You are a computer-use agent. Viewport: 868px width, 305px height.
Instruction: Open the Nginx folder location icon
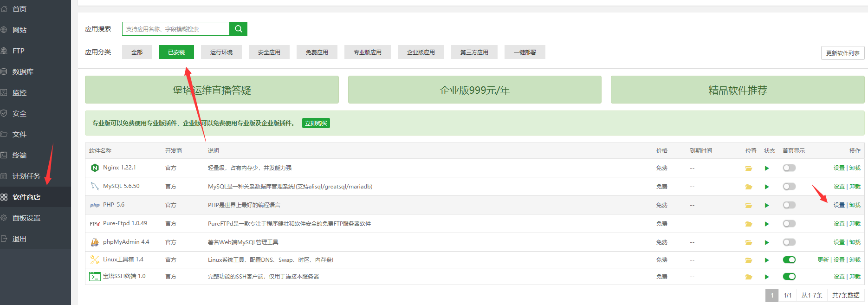point(748,168)
